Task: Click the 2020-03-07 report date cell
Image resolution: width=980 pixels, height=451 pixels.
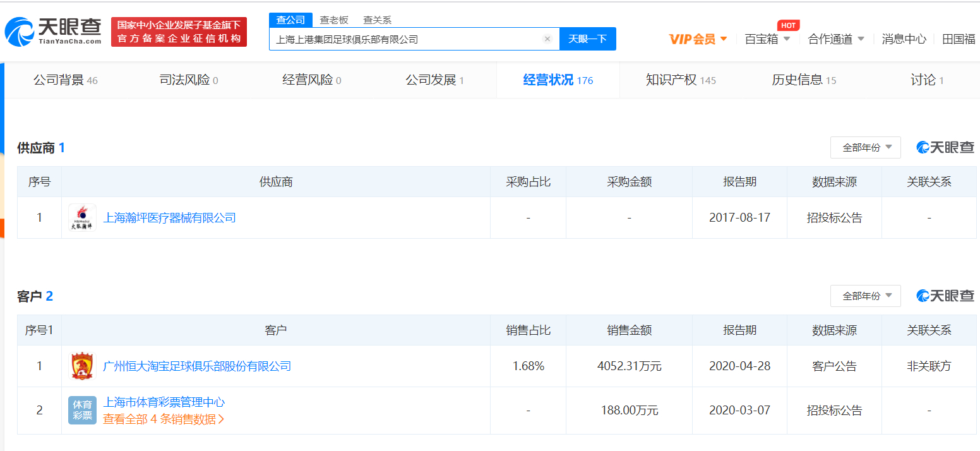Action: (x=740, y=411)
